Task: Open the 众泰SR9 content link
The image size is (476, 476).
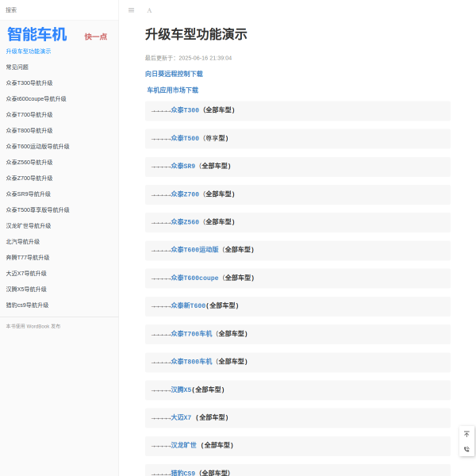Action: (183, 166)
